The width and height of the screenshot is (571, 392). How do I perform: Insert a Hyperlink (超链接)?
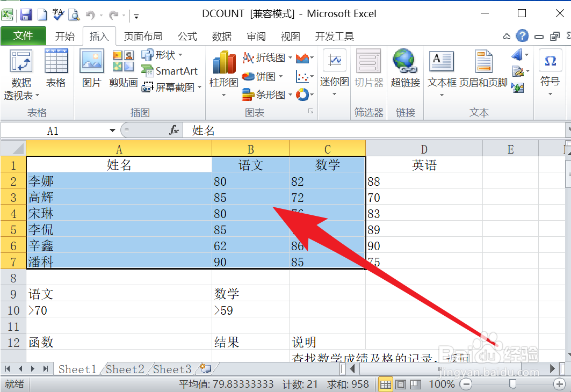point(405,70)
